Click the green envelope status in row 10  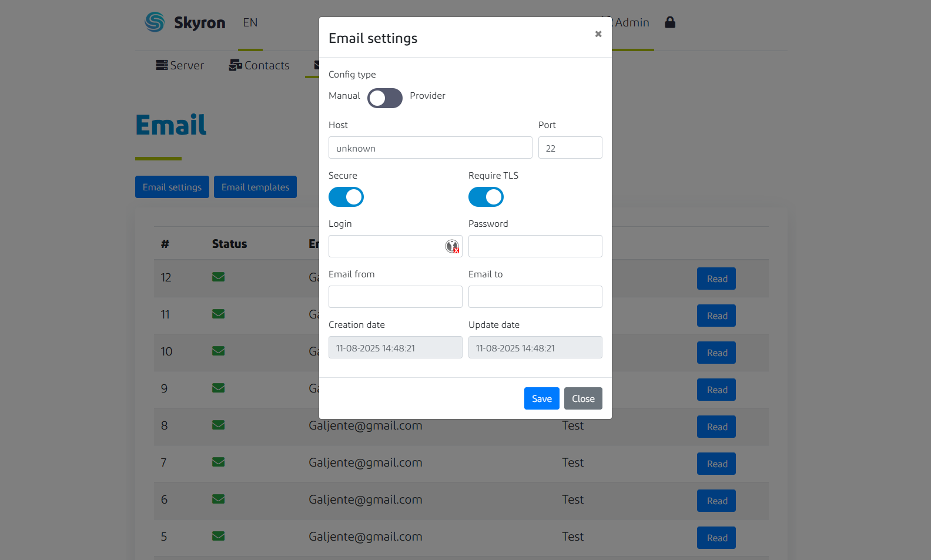tap(219, 351)
